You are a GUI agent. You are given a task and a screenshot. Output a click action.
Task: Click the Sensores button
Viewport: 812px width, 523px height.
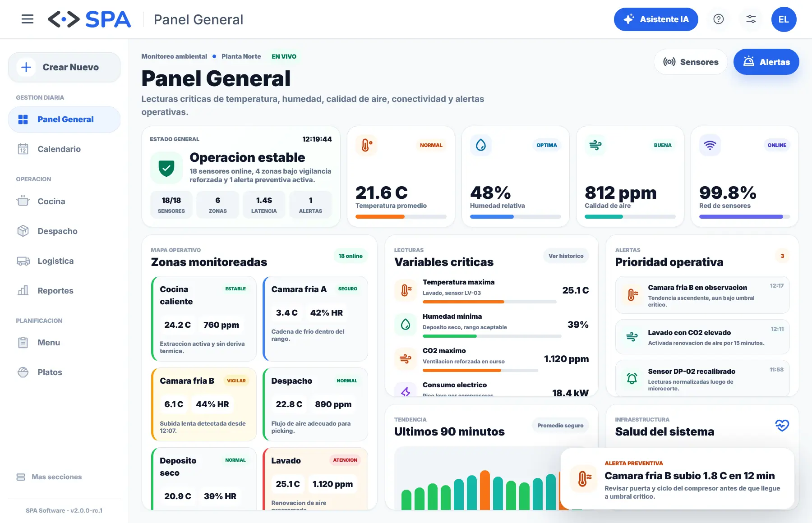pos(691,62)
